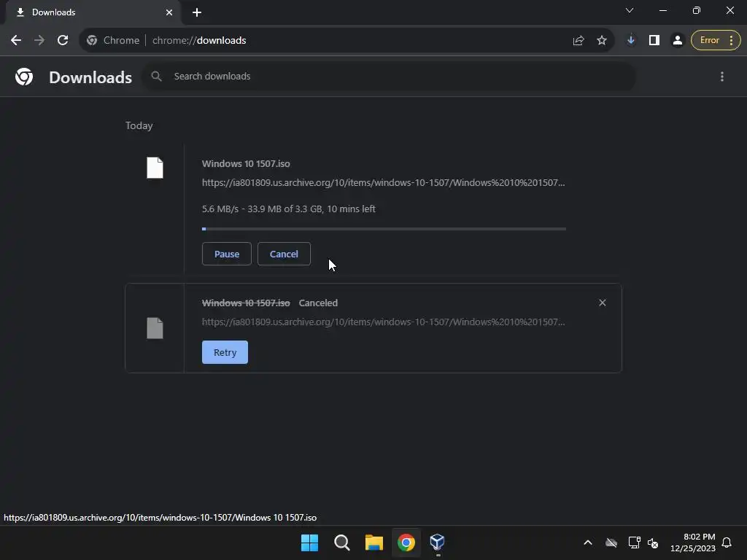Screen dimensions: 747x560
Task: Show hidden system tray icons
Action: 588,542
